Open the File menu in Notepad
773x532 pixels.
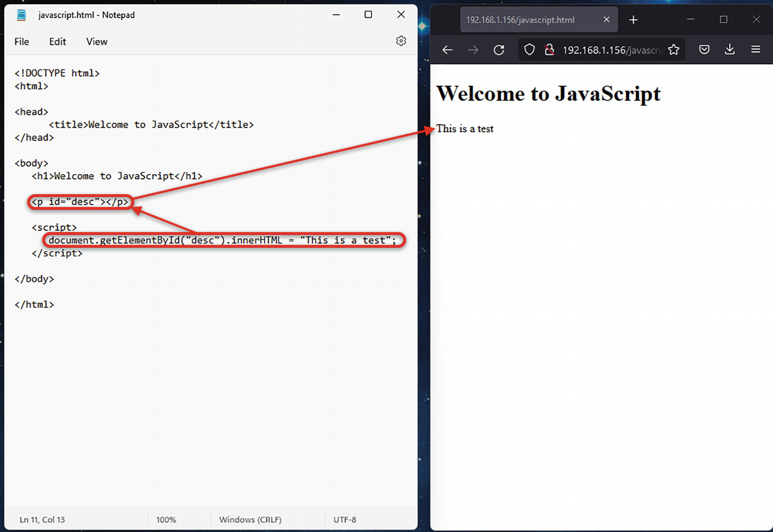click(22, 42)
